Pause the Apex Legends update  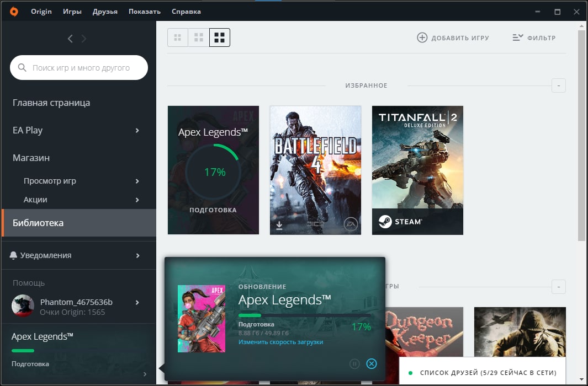click(354, 364)
